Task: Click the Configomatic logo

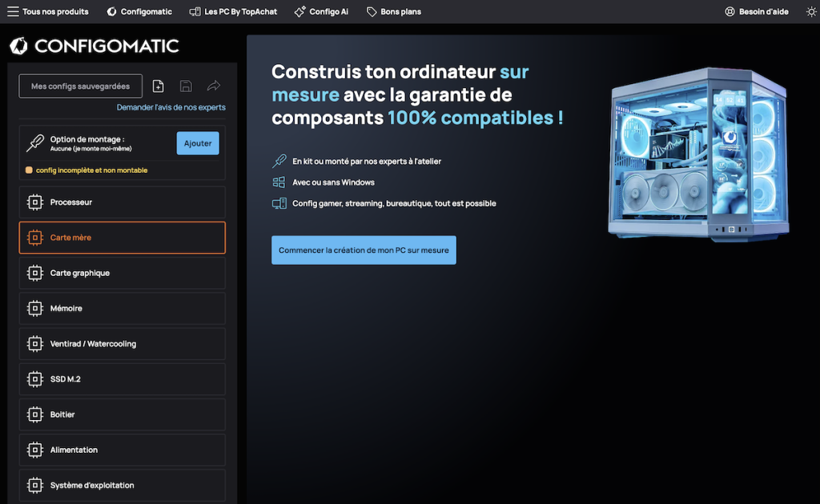Action: [x=94, y=46]
